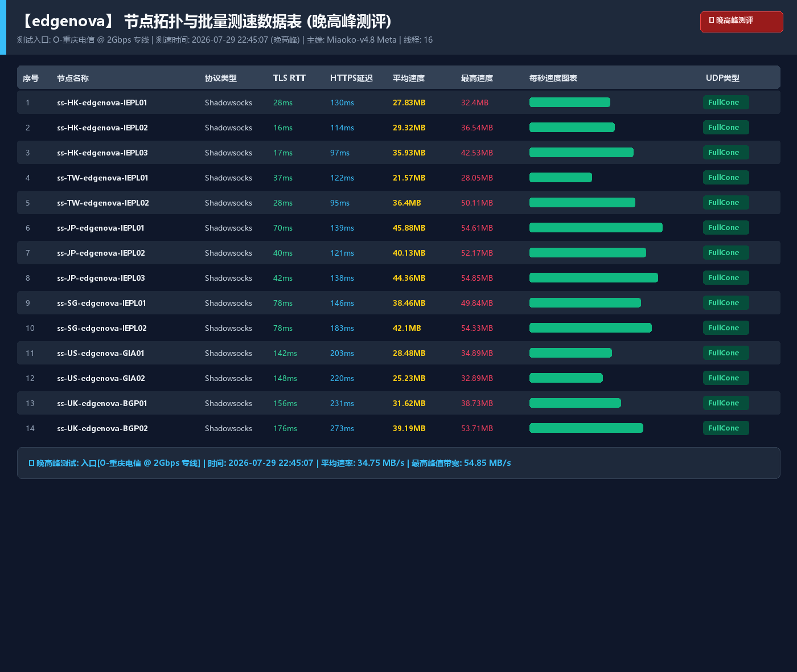Click the speed bar for ss-TW-edgenova-IEPL01

point(561,177)
